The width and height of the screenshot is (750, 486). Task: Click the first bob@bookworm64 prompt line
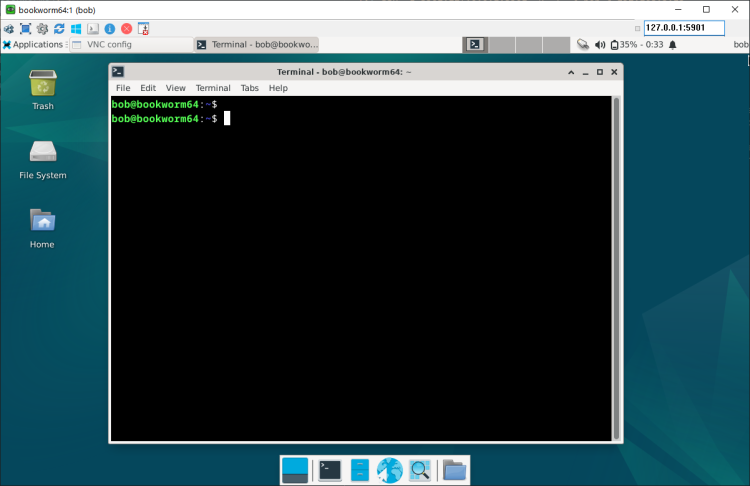pyautogui.click(x=165, y=104)
